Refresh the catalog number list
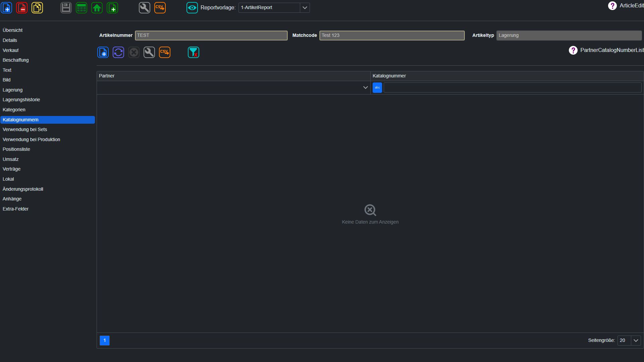The height and width of the screenshot is (362, 644). [x=118, y=52]
